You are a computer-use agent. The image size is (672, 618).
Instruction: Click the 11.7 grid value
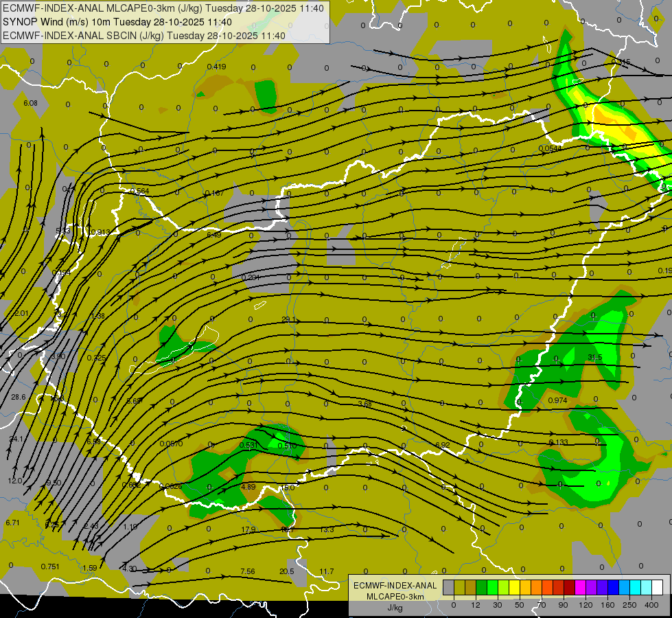pos(327,571)
